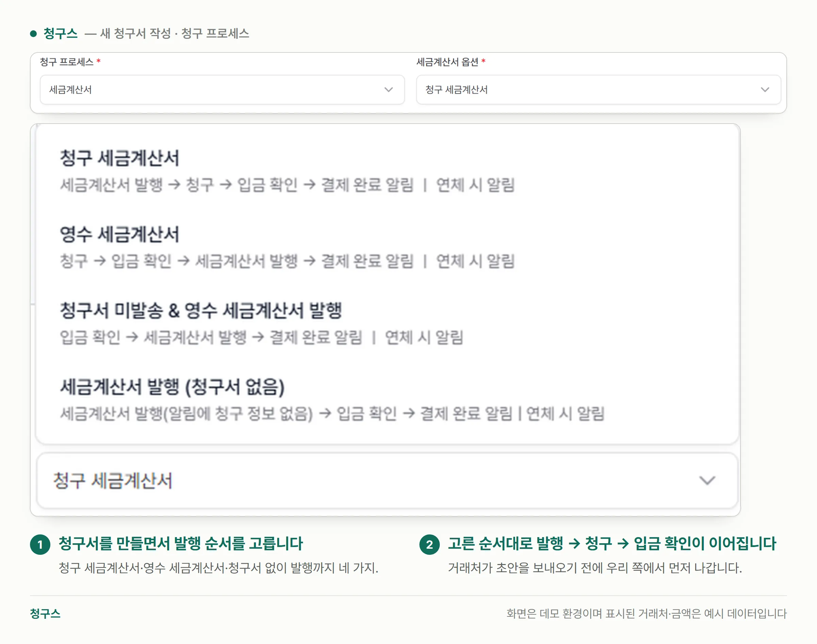Image resolution: width=817 pixels, height=644 pixels.
Task: Click the heading 고른 순서대로 발행 → 청구 → 입금 확인이 이어집니다
Action: point(612,543)
